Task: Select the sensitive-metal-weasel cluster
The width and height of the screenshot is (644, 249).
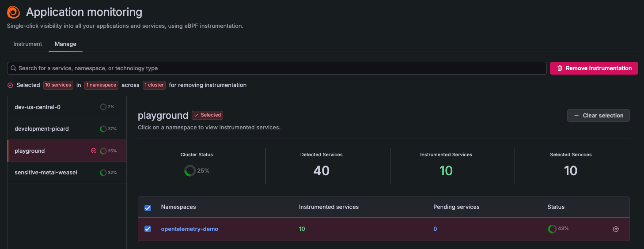Action: pos(46,173)
